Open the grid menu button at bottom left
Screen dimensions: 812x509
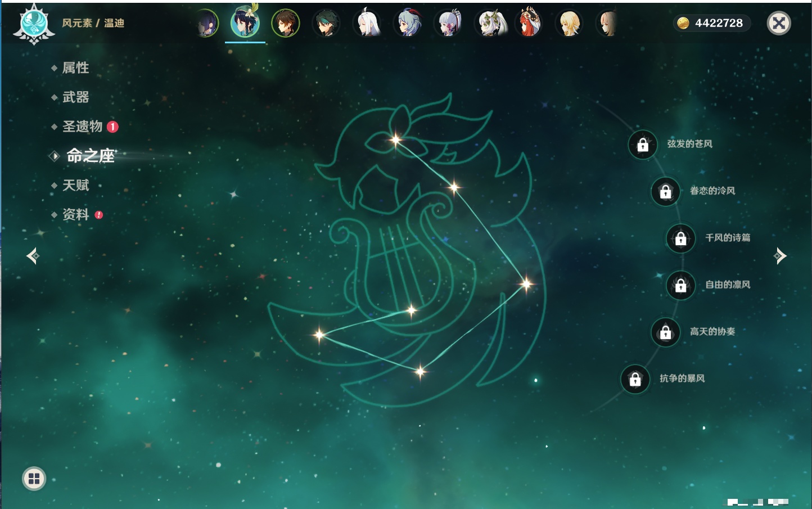(34, 479)
